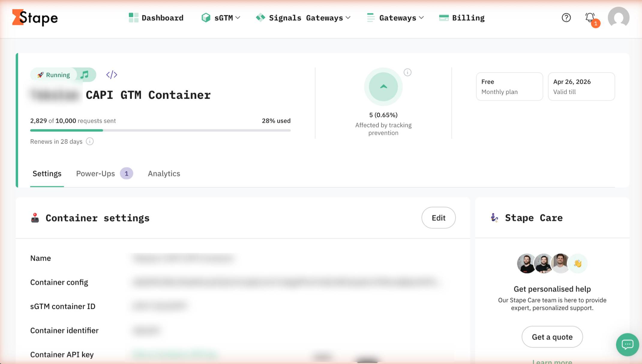642x364 pixels.
Task: Click Edit in Container settings
Action: [x=438, y=218]
